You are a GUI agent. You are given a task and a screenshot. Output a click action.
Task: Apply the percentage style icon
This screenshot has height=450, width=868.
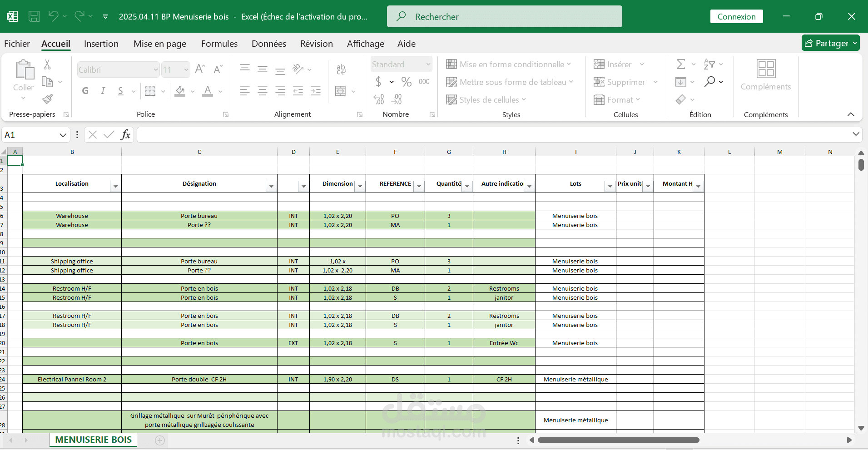406,82
